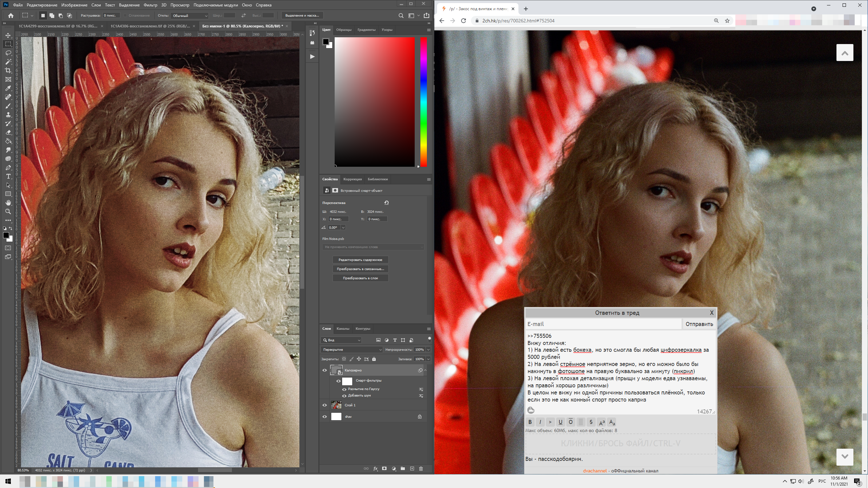Toggle visibility of Фон layer
The width and height of the screenshot is (868, 488).
click(x=324, y=416)
